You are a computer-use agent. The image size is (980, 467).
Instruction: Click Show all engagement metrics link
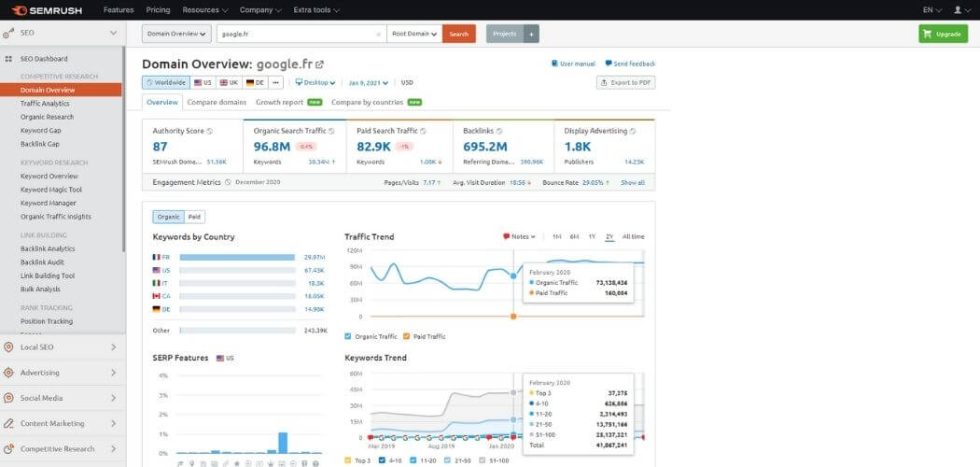tap(633, 182)
